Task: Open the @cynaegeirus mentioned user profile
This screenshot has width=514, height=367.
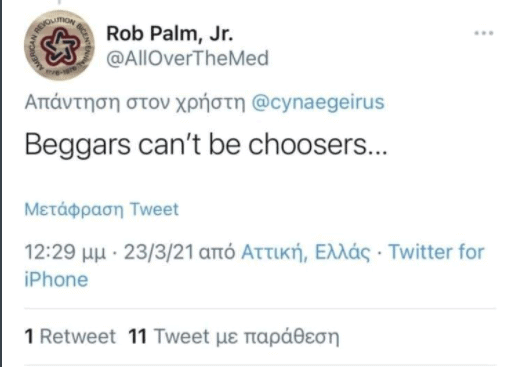Action: point(318,103)
